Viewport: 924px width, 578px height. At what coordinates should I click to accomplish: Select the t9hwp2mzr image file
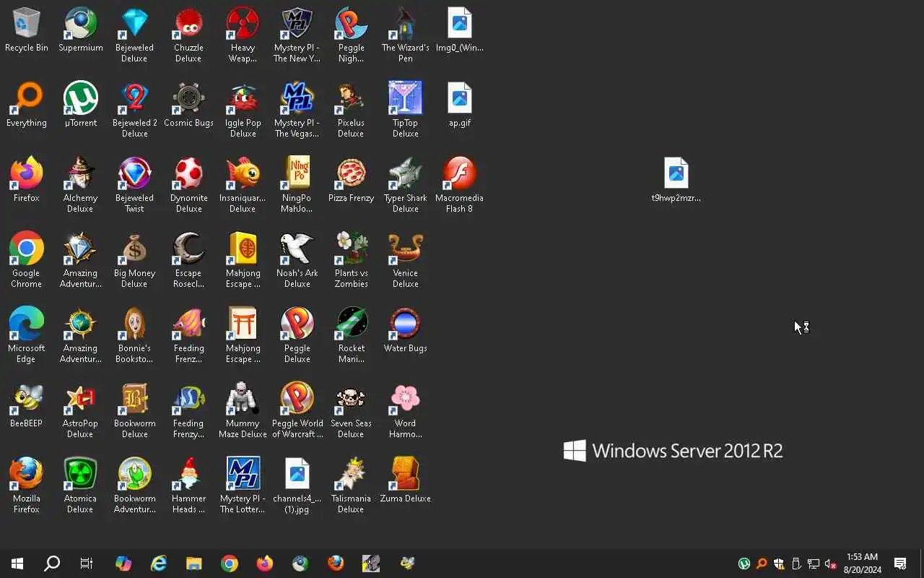676,181
